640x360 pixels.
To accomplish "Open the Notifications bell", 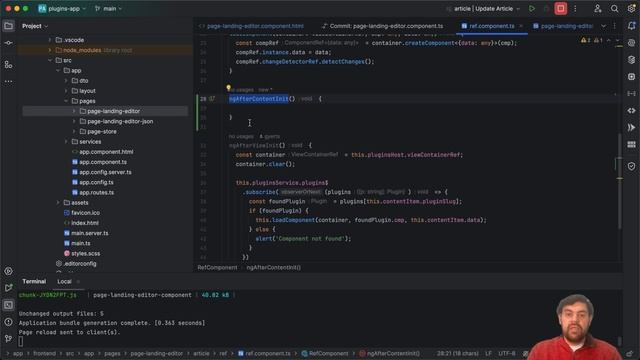I will click(x=631, y=26).
